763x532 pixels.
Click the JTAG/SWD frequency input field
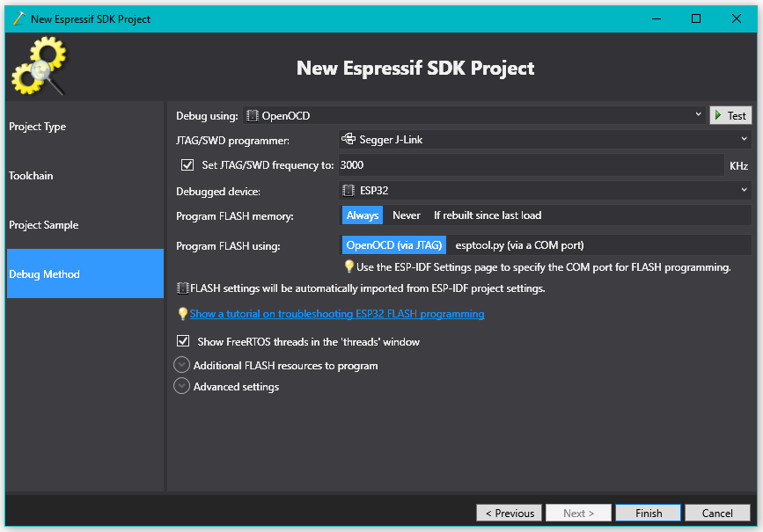click(532, 164)
